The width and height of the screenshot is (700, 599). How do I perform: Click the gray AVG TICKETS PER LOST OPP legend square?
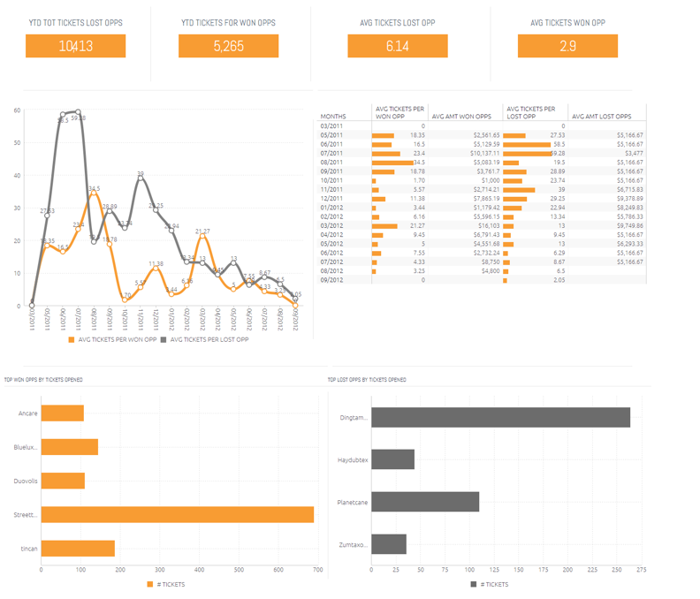164,339
